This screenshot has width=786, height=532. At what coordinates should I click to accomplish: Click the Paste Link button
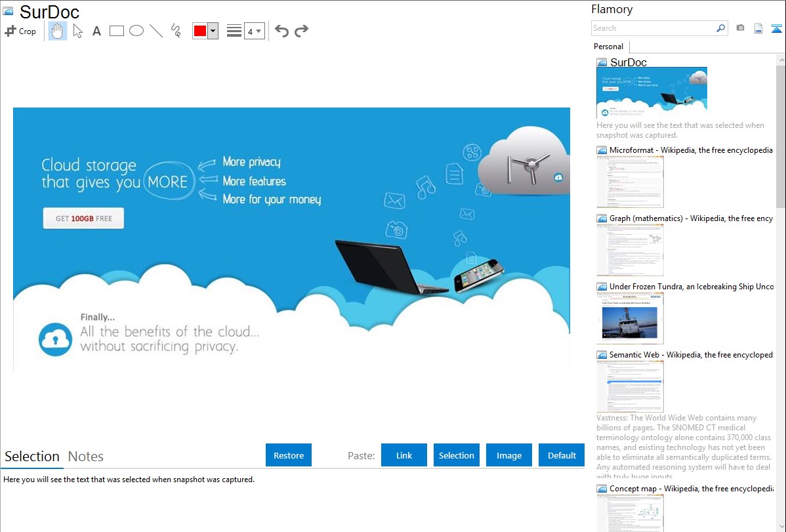[404, 455]
